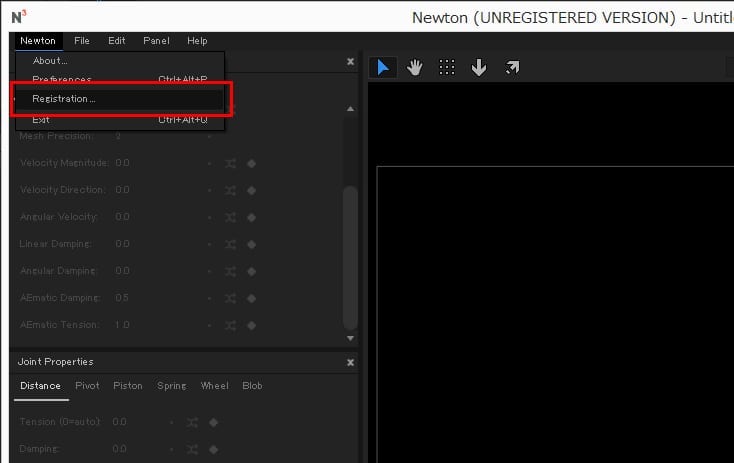
Task: Click the properties panel scrollbar thumb
Action: 350,257
